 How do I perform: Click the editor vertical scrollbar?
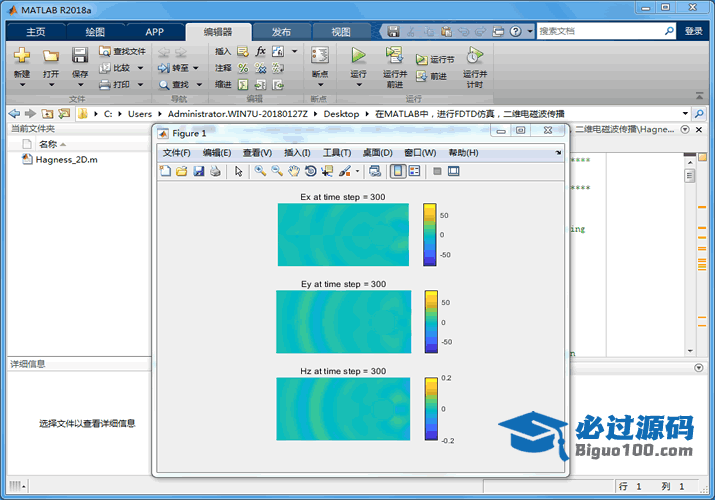tap(689, 257)
